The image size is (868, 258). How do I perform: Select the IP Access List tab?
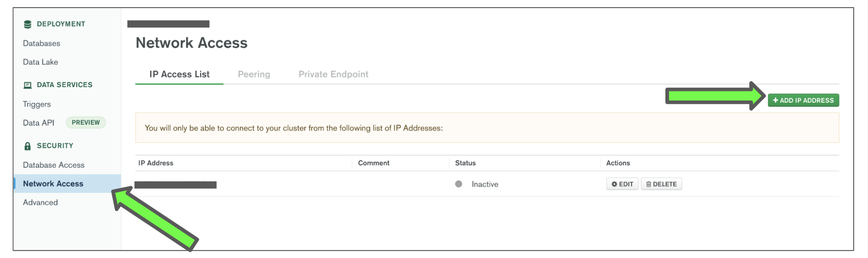179,74
